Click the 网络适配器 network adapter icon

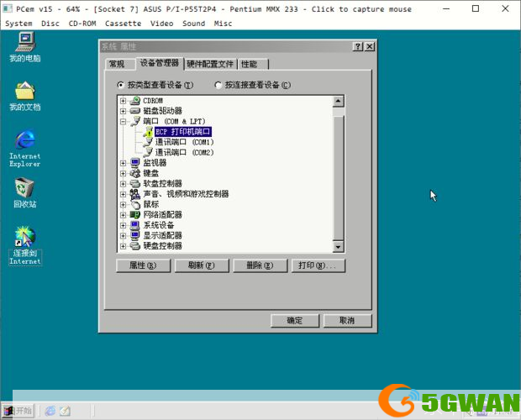[135, 215]
